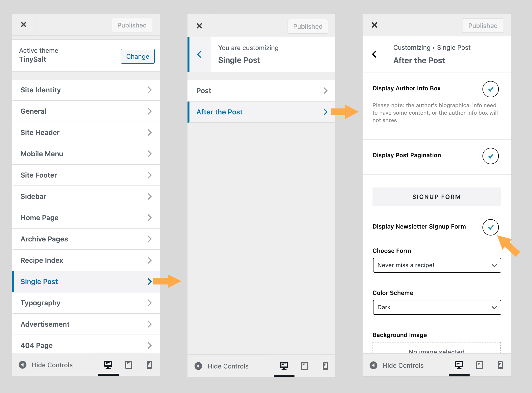Click Published in the right panel

pos(482,25)
